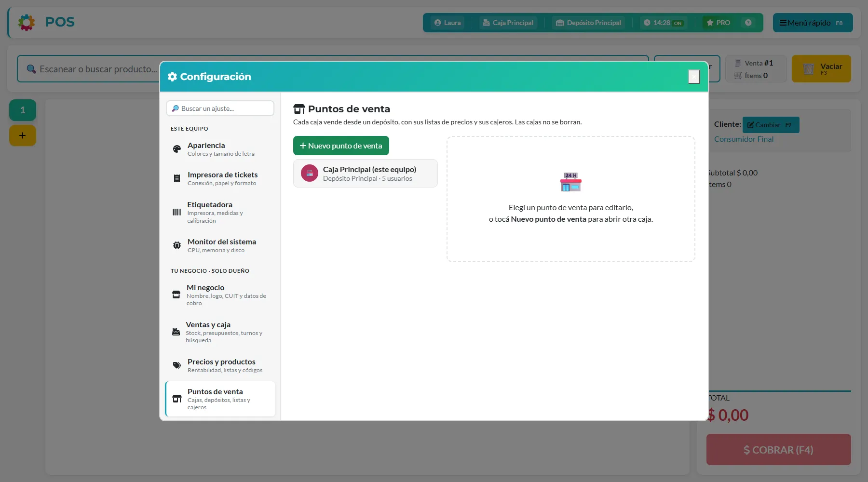Select the Etiquetadora settings entry
This screenshot has width=868, height=482.
220,212
